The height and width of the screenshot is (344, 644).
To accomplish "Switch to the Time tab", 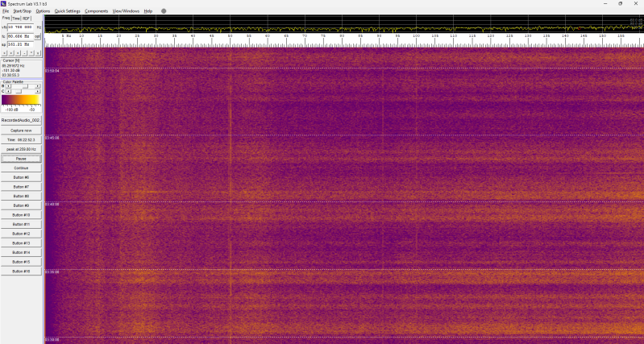I will 15,19.
